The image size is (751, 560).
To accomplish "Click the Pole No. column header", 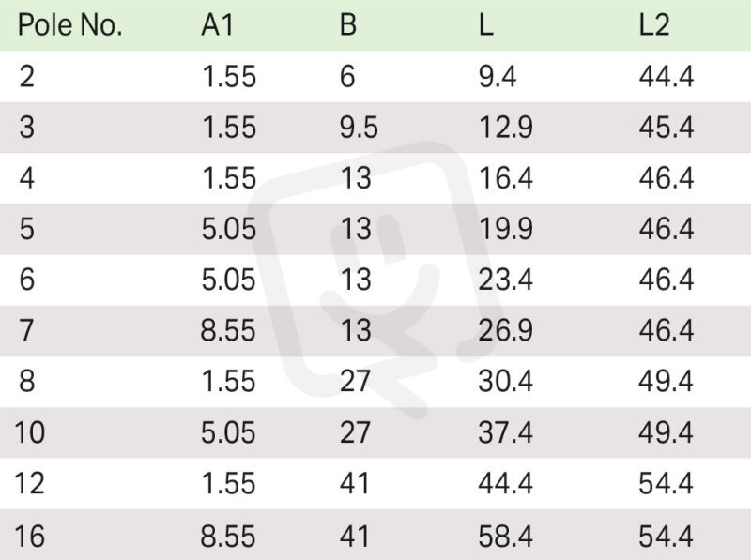I will pos(69,24).
